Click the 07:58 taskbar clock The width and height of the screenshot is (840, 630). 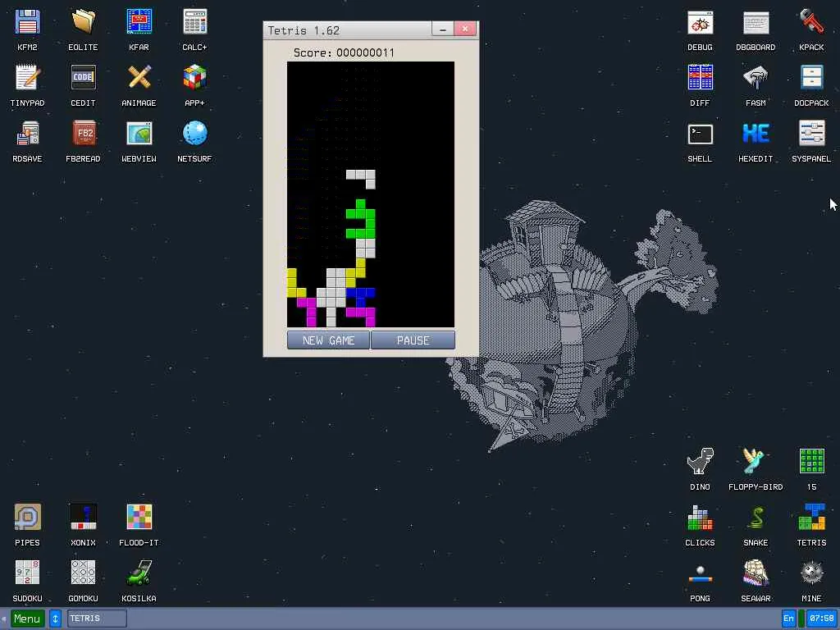[x=822, y=619]
